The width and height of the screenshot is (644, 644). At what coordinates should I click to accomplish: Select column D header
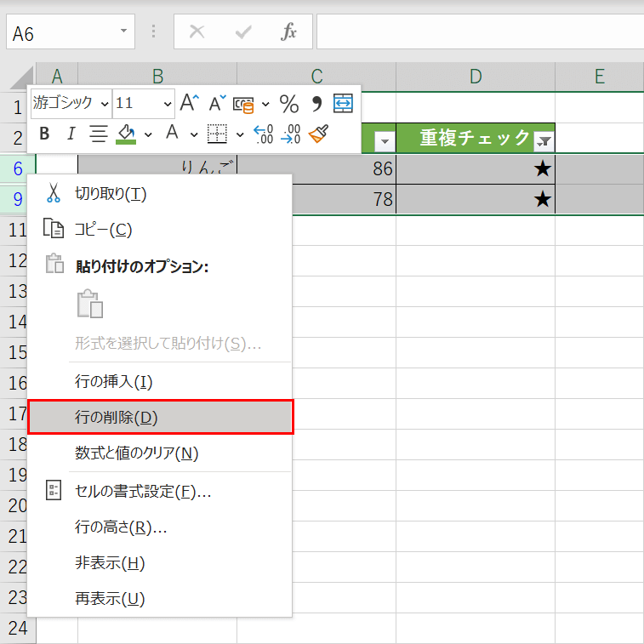[476, 77]
